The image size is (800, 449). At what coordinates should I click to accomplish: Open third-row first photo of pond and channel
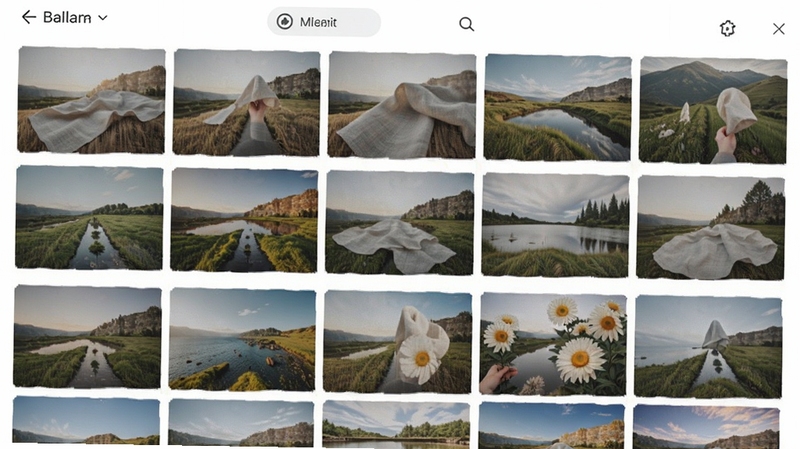pyautogui.click(x=87, y=337)
